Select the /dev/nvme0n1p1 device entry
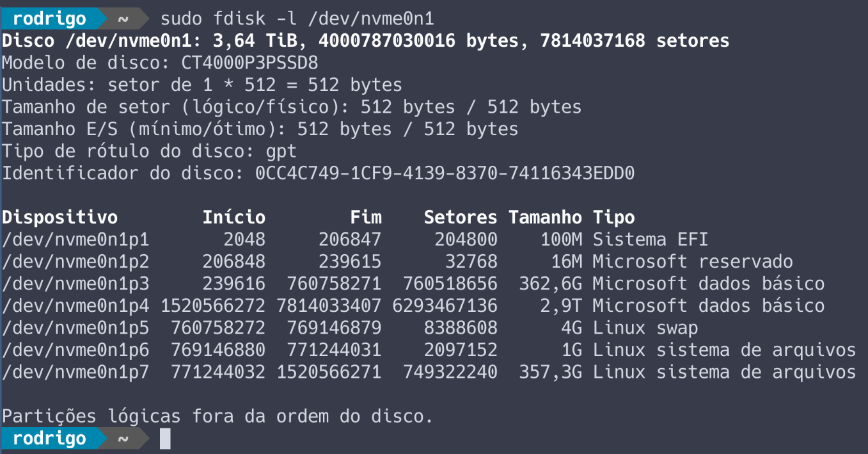The height and width of the screenshot is (454, 868). (75, 239)
